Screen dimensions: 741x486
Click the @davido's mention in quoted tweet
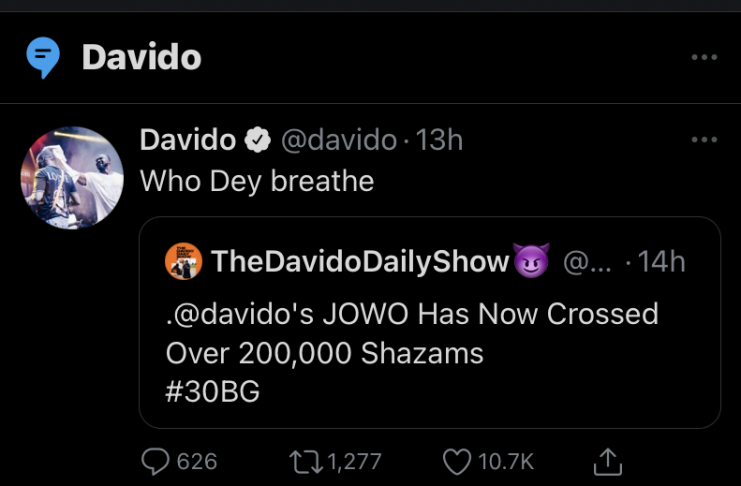pyautogui.click(x=235, y=314)
